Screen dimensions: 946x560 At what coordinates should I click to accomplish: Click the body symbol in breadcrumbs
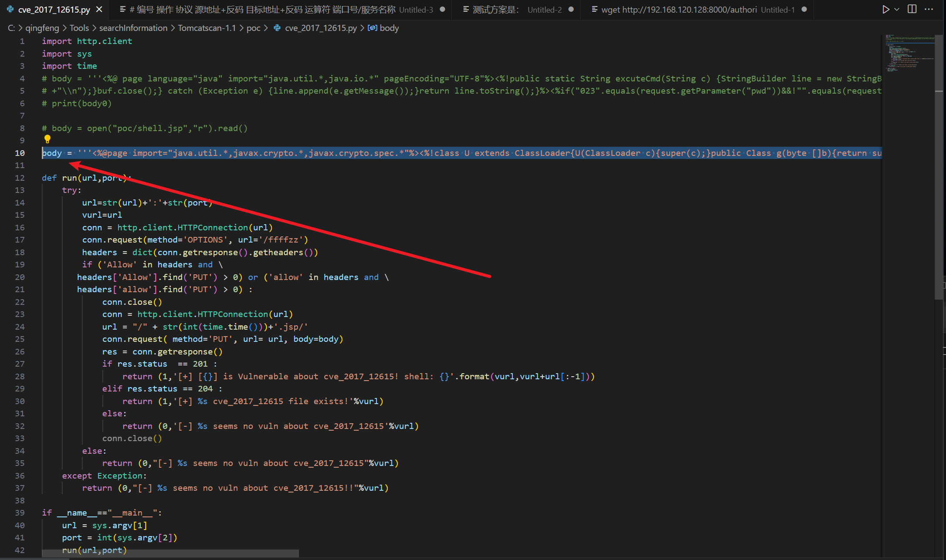(389, 28)
